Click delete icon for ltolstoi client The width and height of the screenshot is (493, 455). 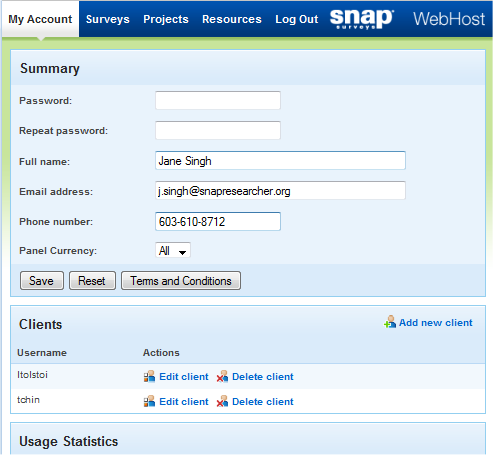[x=222, y=376]
